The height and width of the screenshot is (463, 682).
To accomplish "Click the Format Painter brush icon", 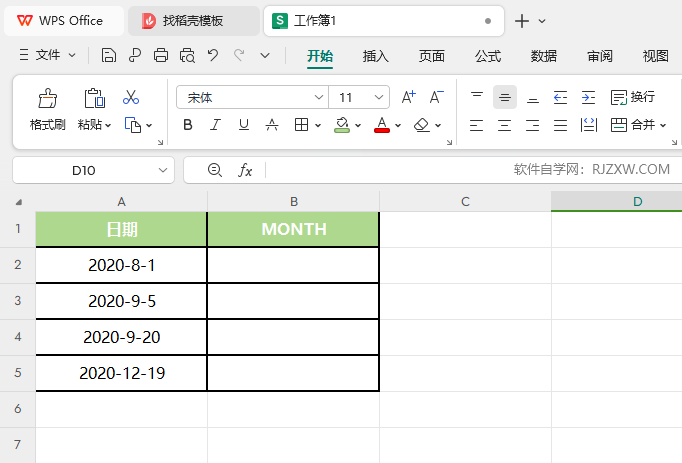I will click(x=47, y=98).
